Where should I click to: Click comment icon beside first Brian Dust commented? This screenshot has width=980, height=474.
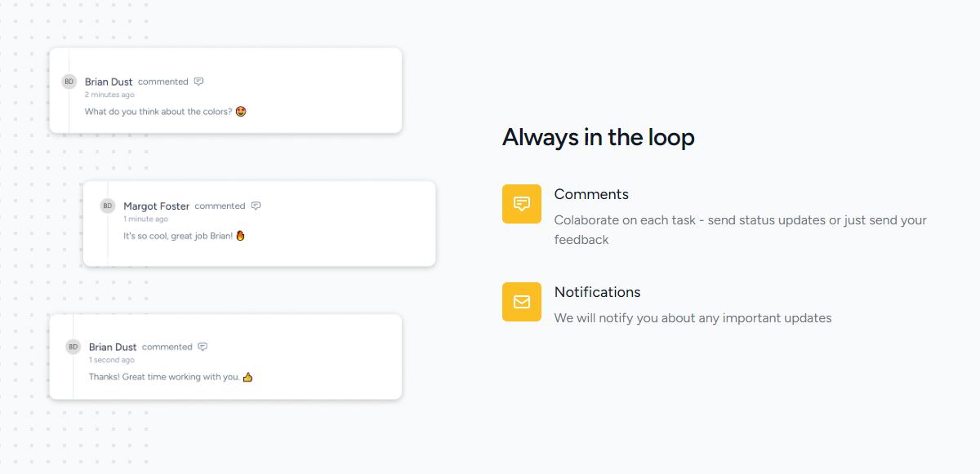(198, 82)
